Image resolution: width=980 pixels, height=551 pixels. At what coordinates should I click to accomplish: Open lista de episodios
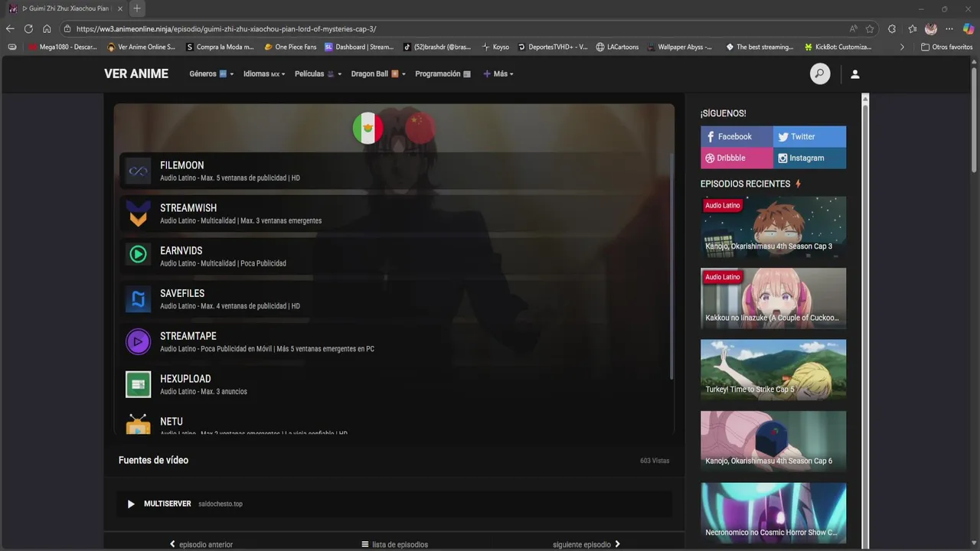(x=394, y=544)
